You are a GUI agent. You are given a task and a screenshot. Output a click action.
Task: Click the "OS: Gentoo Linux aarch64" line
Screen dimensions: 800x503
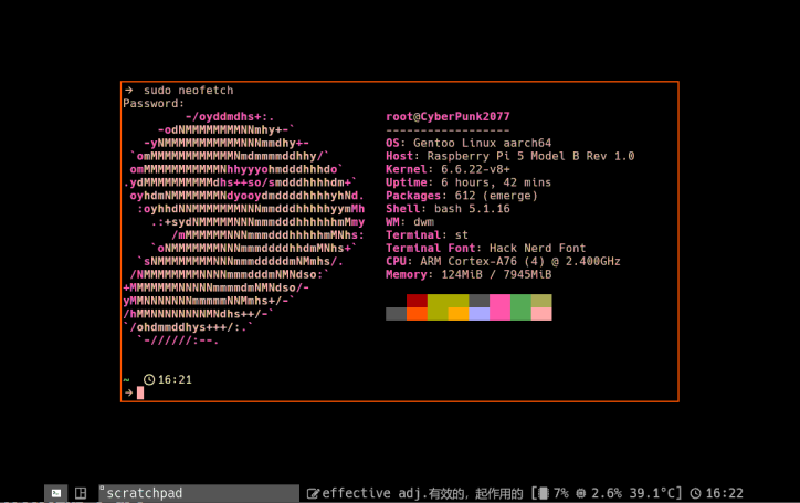[468, 143]
